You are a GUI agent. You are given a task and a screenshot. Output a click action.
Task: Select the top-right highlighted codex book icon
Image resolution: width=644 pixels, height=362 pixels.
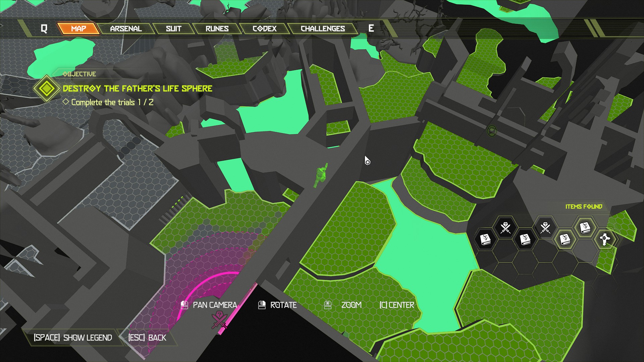[585, 227]
